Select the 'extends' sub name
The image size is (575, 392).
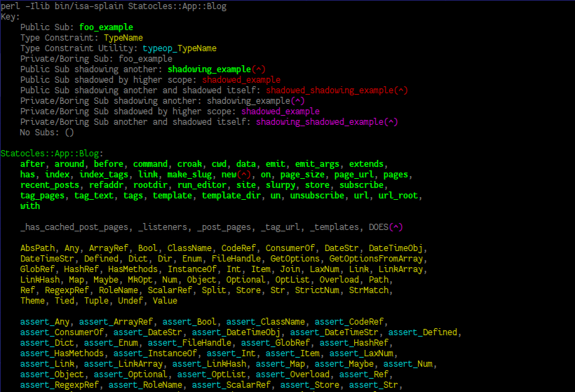(x=366, y=164)
